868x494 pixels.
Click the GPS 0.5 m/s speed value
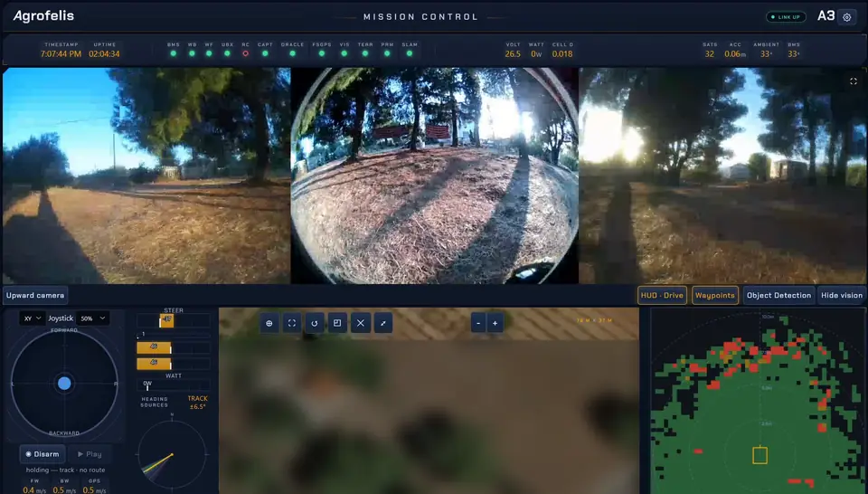(95, 490)
